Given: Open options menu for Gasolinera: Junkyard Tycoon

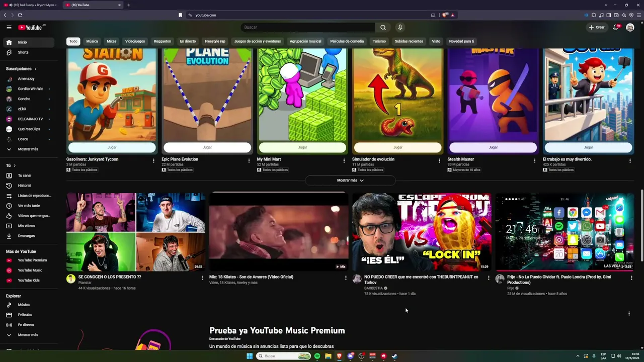Looking at the screenshot, I should (x=153, y=160).
